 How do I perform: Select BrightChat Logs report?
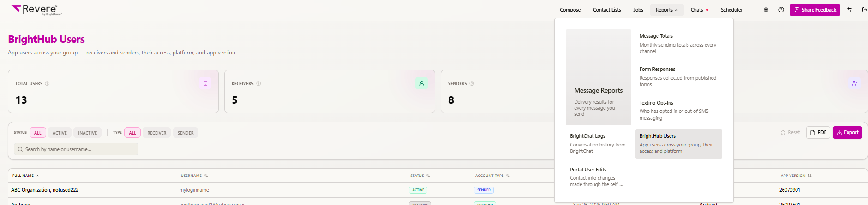(x=599, y=144)
